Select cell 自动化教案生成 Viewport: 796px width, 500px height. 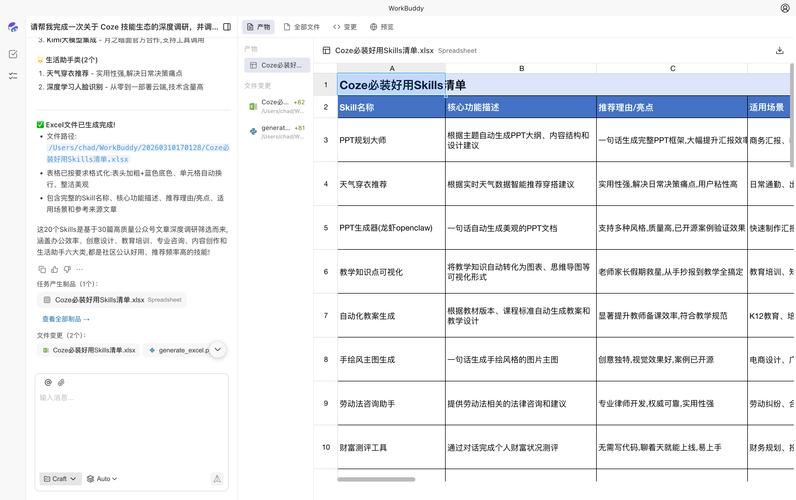(391, 316)
